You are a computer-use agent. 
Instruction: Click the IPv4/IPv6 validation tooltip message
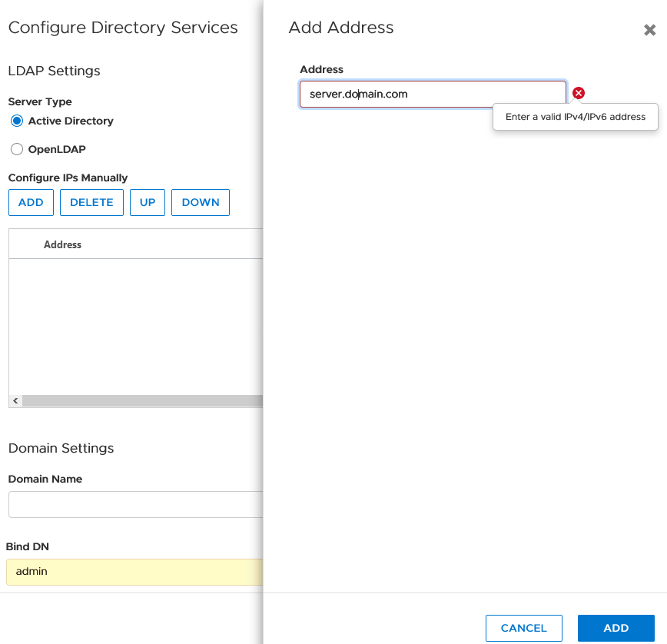tap(575, 118)
